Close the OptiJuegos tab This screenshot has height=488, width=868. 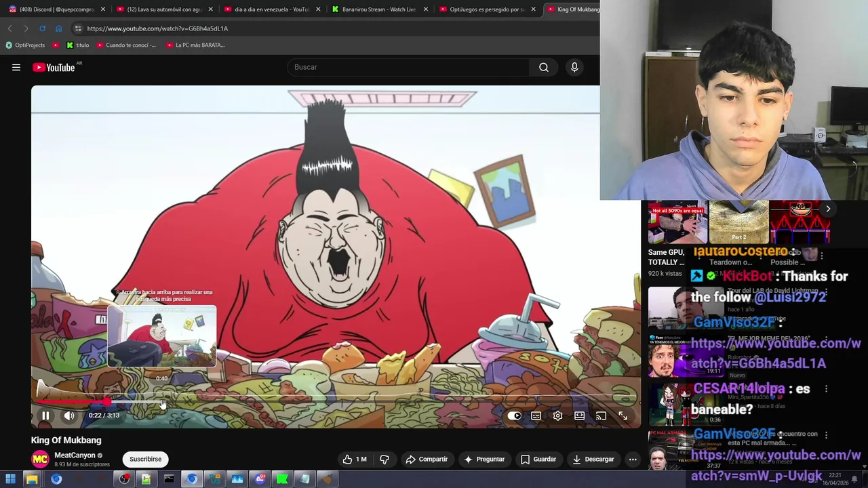(x=534, y=9)
